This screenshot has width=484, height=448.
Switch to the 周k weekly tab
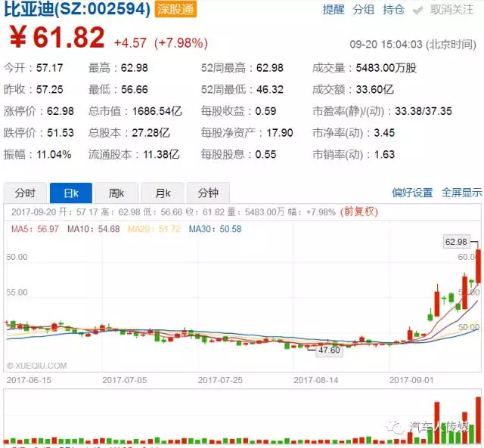point(116,193)
